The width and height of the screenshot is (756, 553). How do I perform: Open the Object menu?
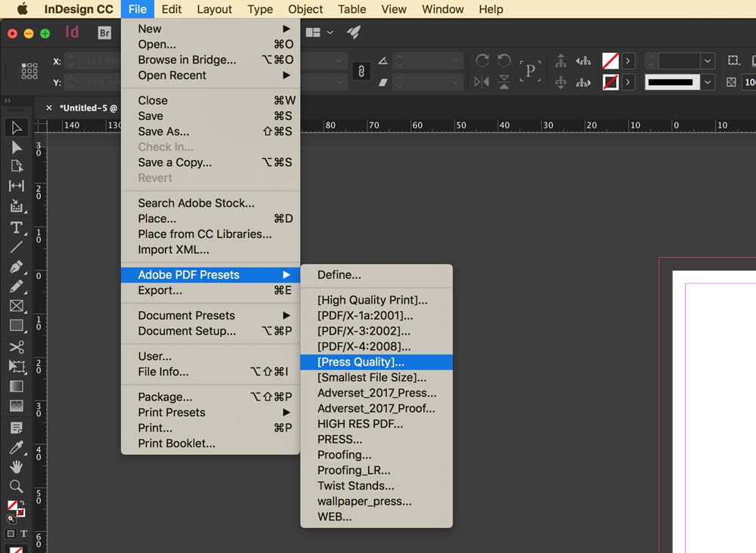click(305, 9)
